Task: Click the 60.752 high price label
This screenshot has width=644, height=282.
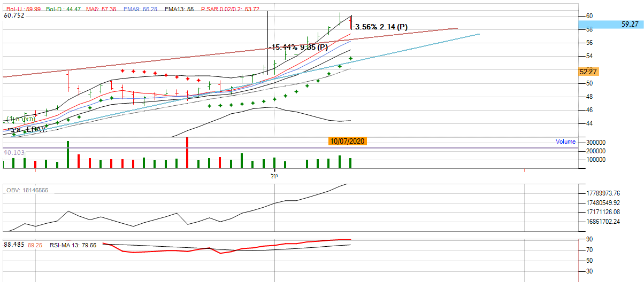Action: tap(14, 16)
